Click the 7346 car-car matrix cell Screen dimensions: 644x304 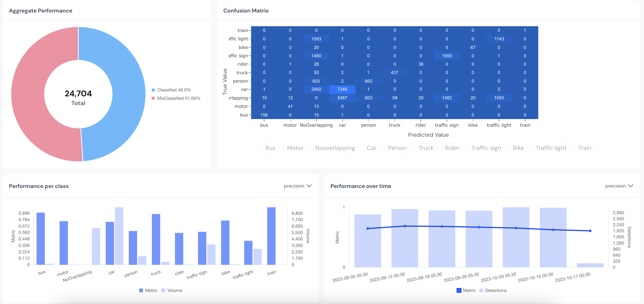(342, 89)
